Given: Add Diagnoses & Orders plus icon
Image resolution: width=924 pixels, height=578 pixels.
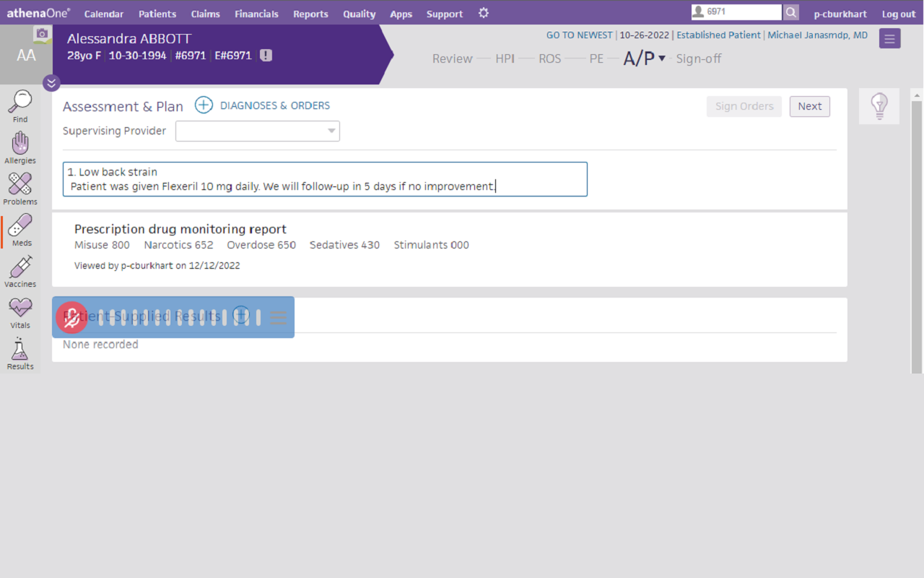Looking at the screenshot, I should [204, 105].
